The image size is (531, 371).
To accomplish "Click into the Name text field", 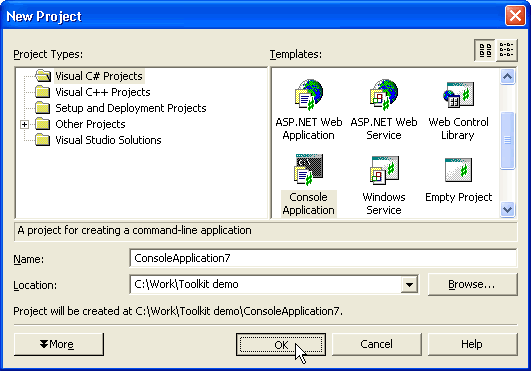I will point(323,258).
